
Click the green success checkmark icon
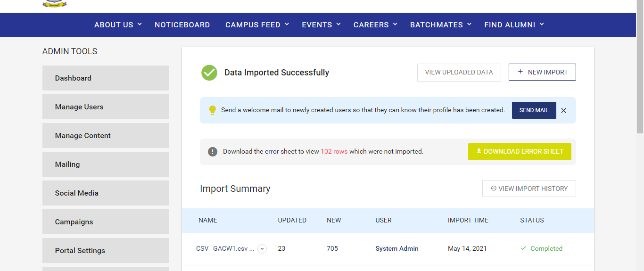[209, 73]
